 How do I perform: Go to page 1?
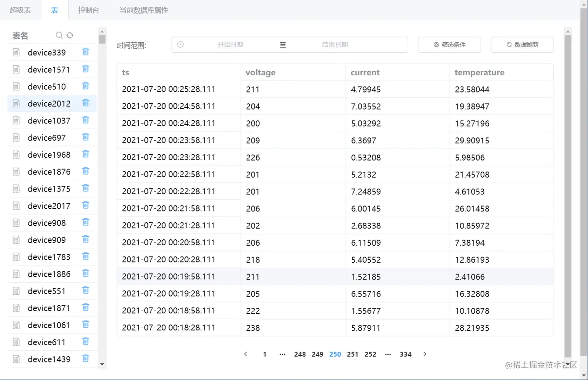click(265, 354)
